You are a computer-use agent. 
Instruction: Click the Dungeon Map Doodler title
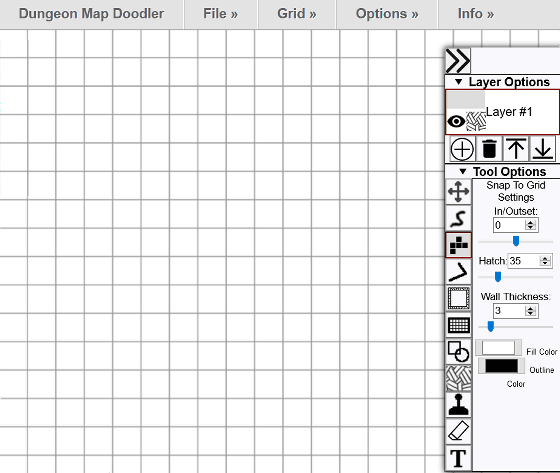pyautogui.click(x=91, y=14)
